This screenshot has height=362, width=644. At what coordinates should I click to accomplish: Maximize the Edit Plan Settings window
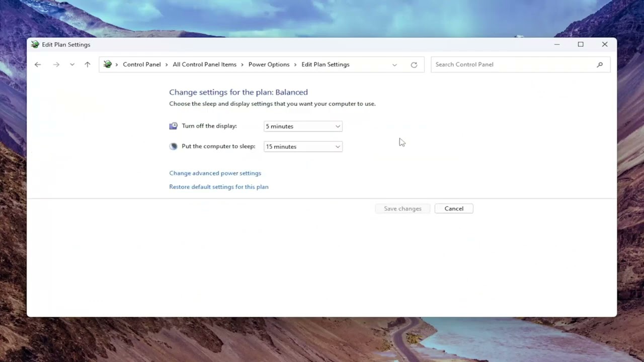[581, 44]
